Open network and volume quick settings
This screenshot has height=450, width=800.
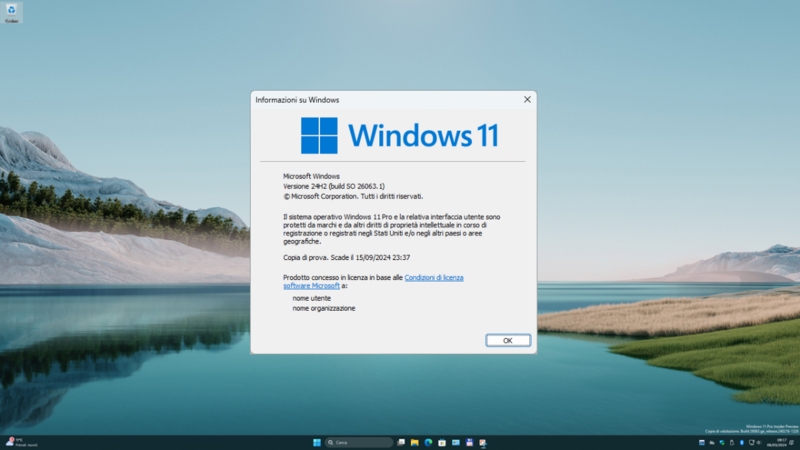tap(755, 442)
